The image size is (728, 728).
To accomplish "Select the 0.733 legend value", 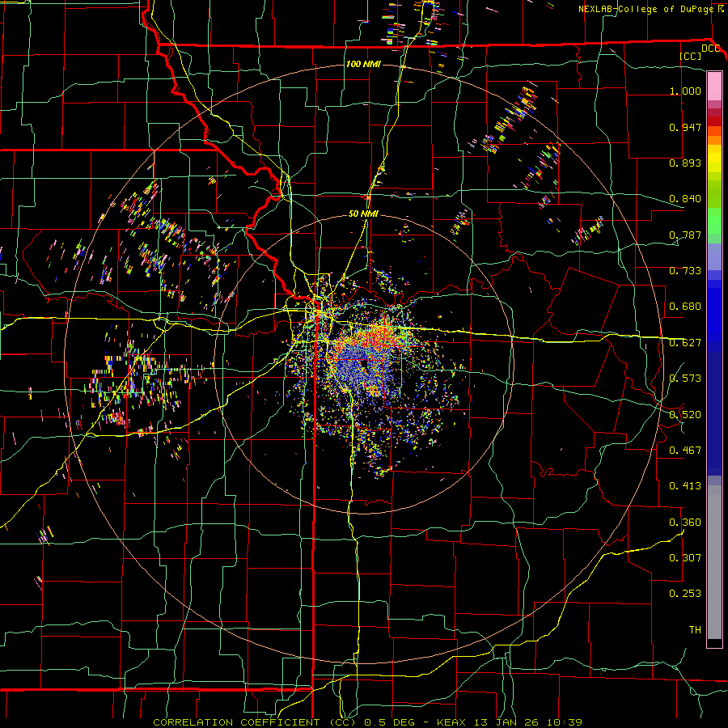I will [x=685, y=271].
